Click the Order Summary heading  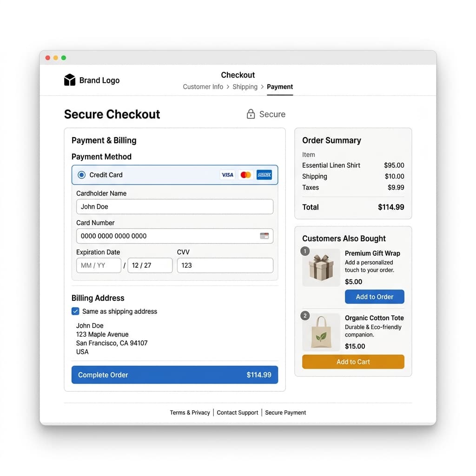pos(331,140)
